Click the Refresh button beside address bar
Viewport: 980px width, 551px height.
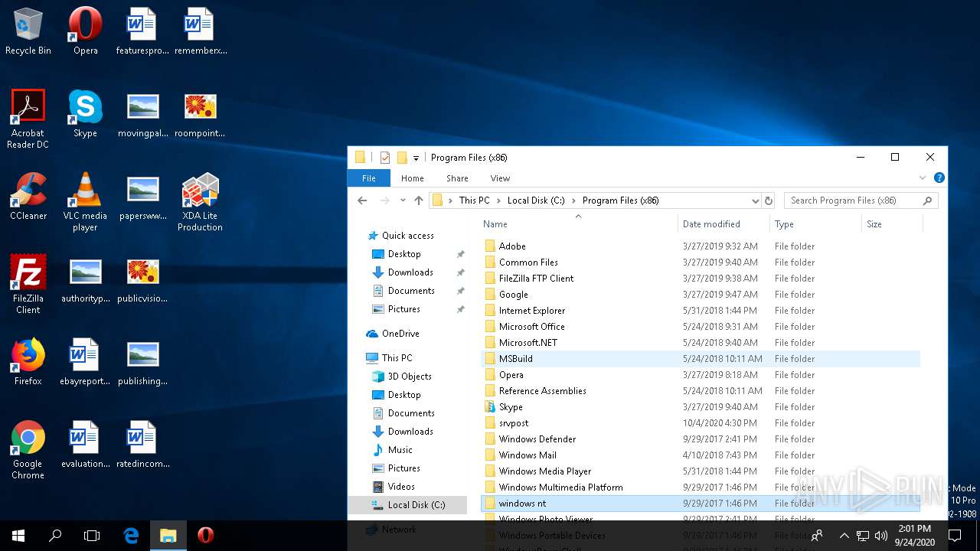click(769, 201)
